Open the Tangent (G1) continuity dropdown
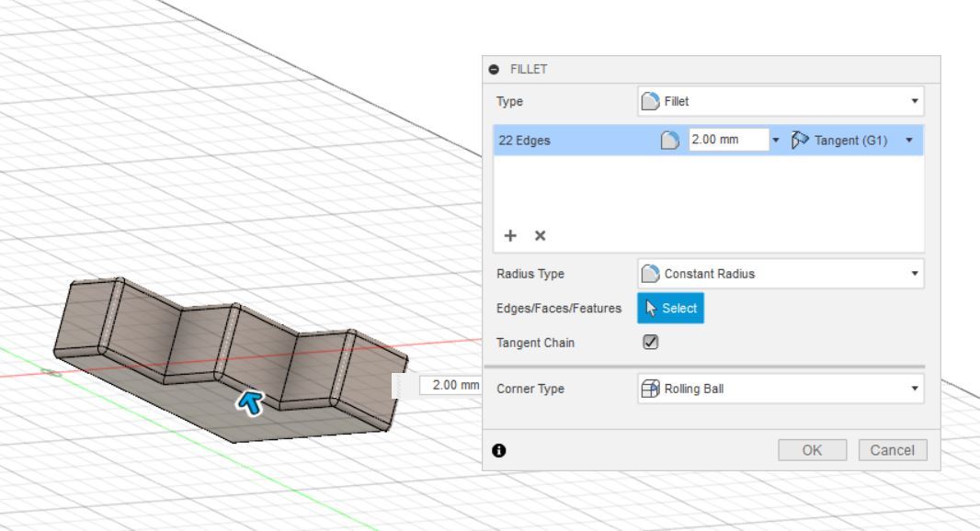The width and height of the screenshot is (980, 531). pyautogui.click(x=908, y=140)
